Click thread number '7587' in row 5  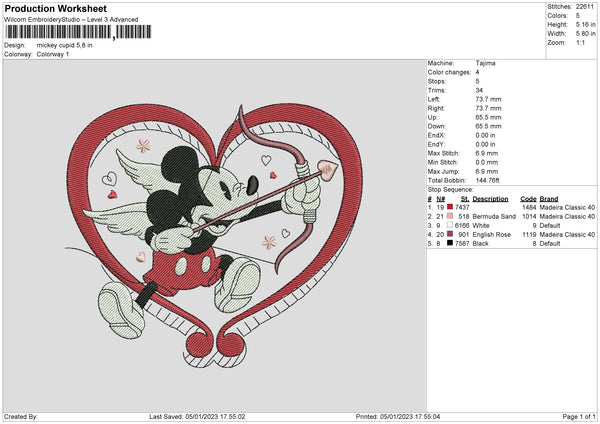click(x=462, y=244)
